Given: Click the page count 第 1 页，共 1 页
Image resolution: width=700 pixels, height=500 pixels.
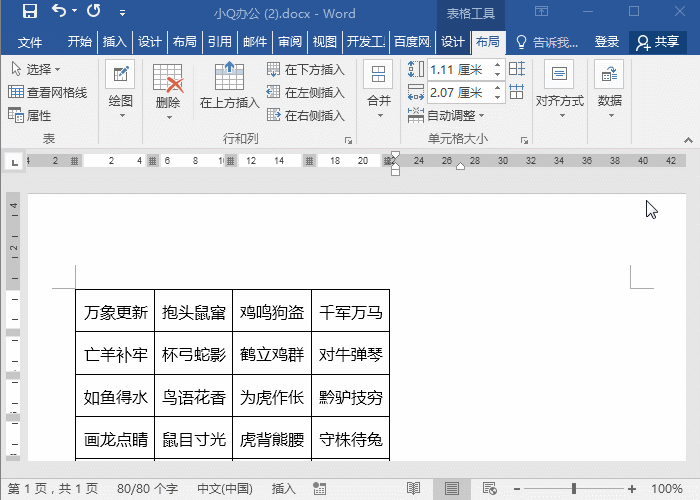Looking at the screenshot, I should point(53,489).
